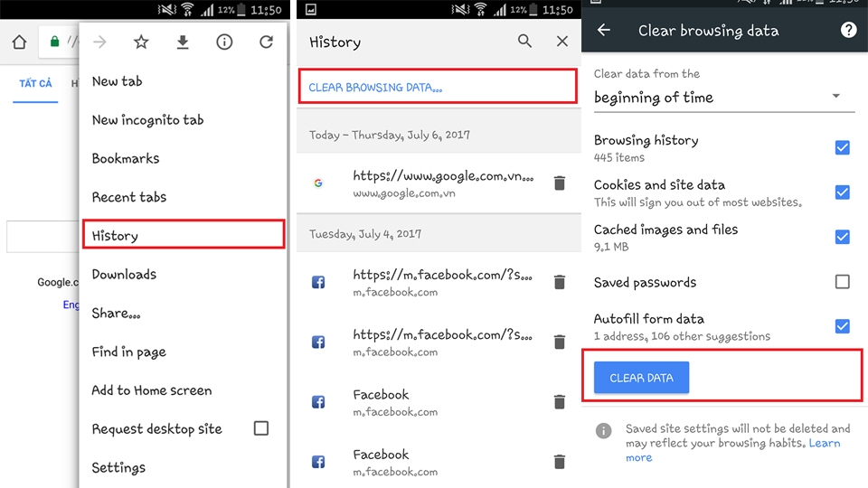
Task: Tap the battery icon in the History status bar
Action: click(533, 9)
